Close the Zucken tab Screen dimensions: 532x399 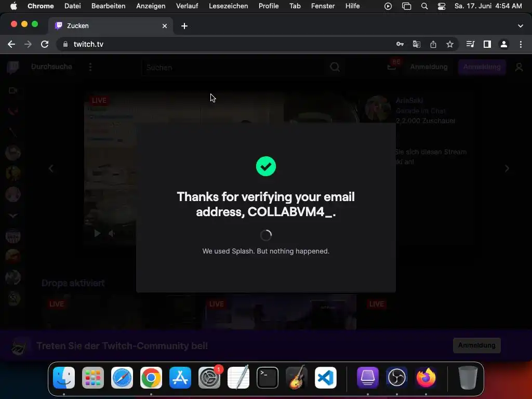165,26
